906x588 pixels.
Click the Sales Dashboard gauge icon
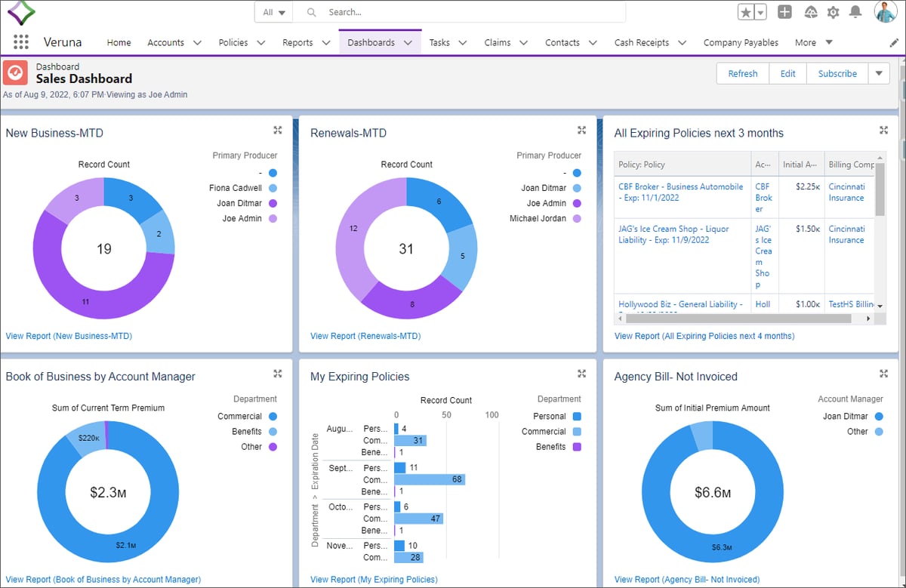pyautogui.click(x=15, y=72)
